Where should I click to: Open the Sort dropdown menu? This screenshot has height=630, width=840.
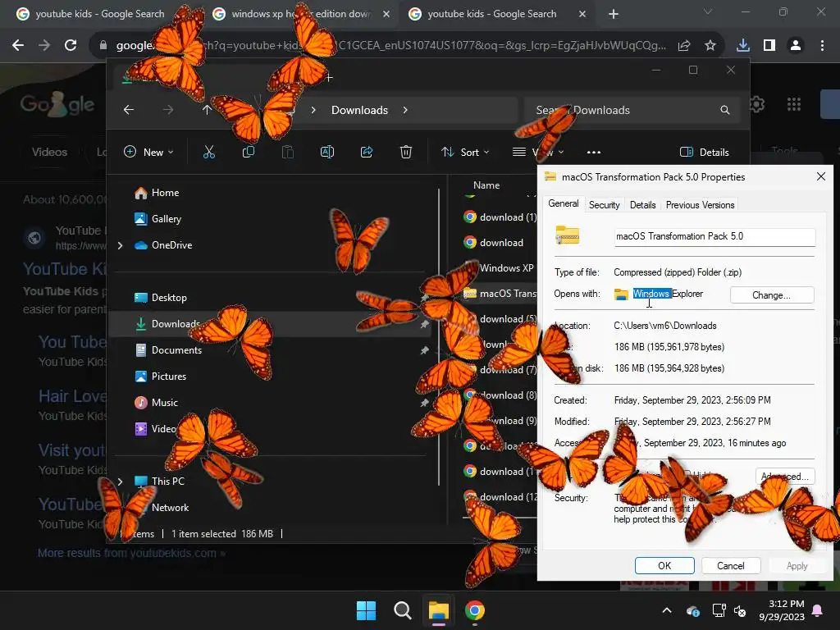(465, 152)
